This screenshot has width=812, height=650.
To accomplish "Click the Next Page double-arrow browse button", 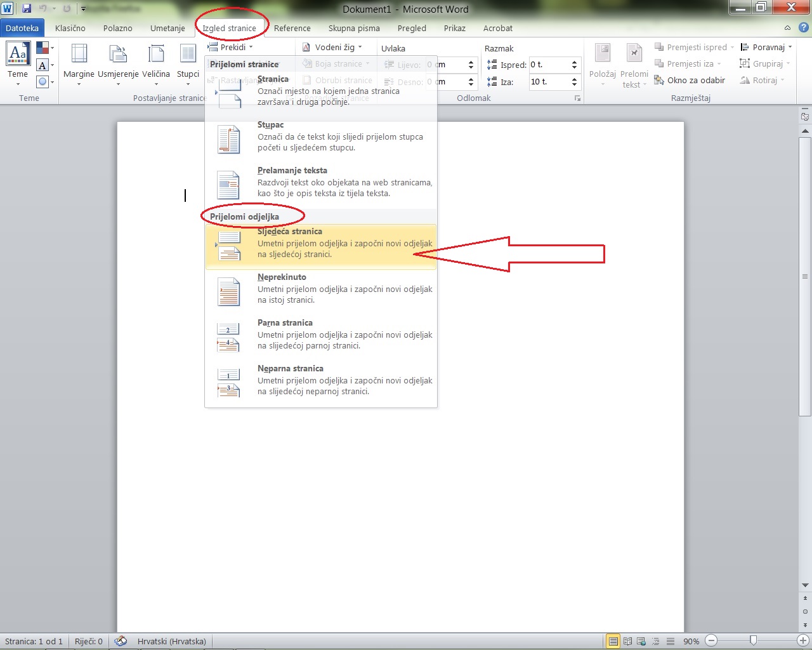I will [x=805, y=625].
